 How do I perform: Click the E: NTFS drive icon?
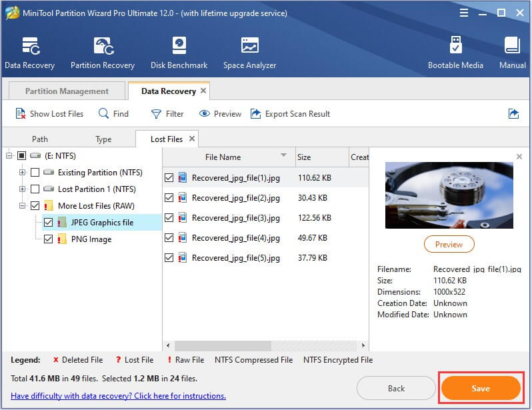coord(35,156)
